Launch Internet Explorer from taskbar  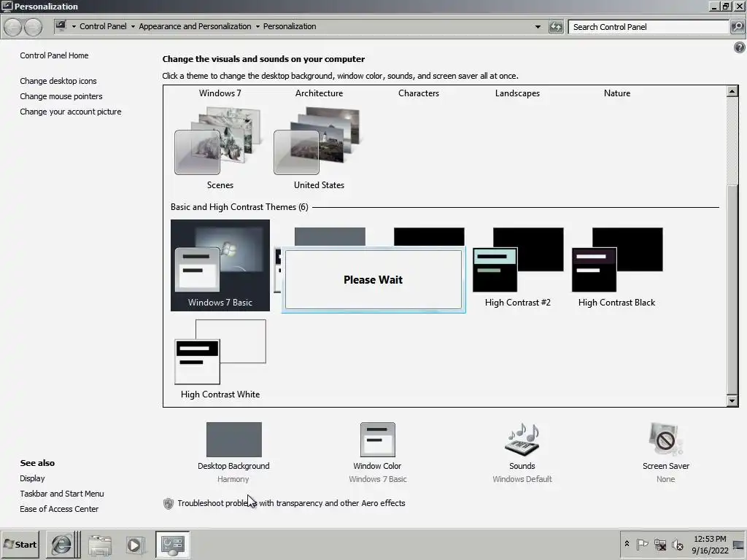(x=61, y=544)
